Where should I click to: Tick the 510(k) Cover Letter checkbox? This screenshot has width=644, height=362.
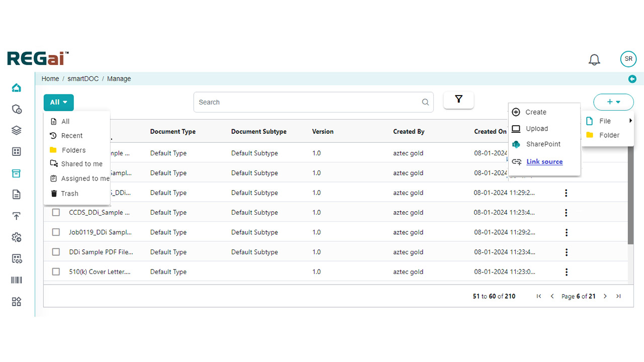coord(56,272)
